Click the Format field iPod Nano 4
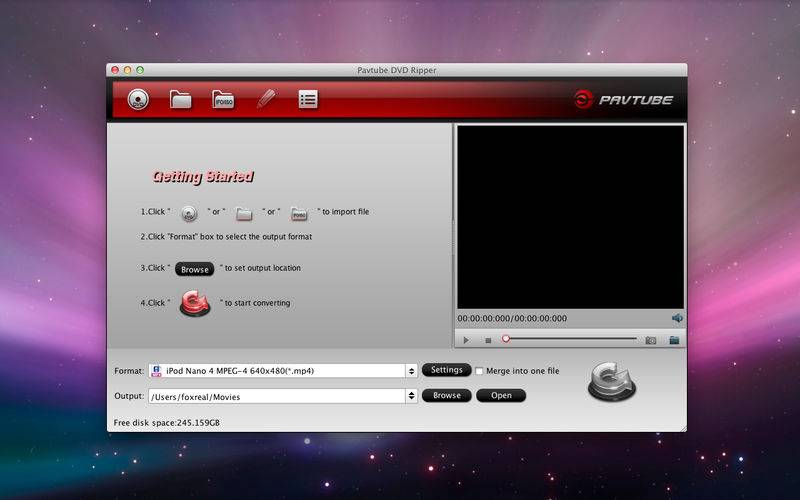Viewport: 800px width, 500px height. [283, 371]
